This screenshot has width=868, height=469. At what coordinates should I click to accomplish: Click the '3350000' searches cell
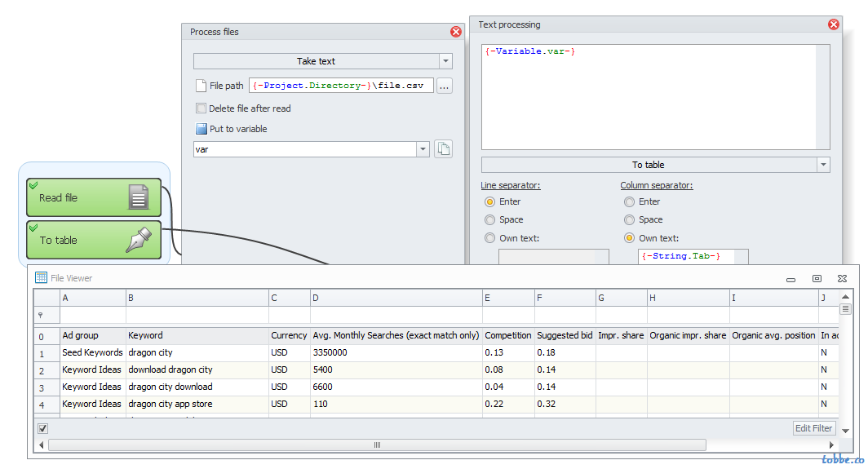396,352
